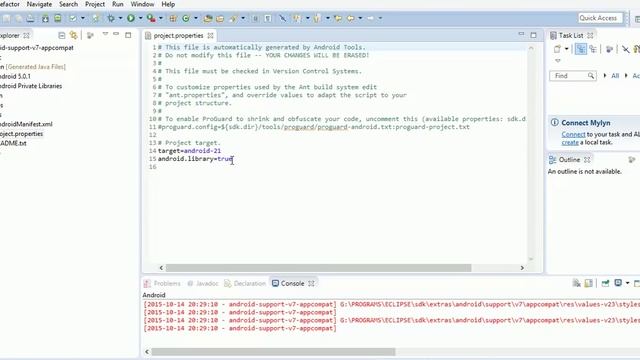Toggle the Scheduled presentation button in Task List
Viewport: 640px width, 360px height.
click(x=593, y=49)
